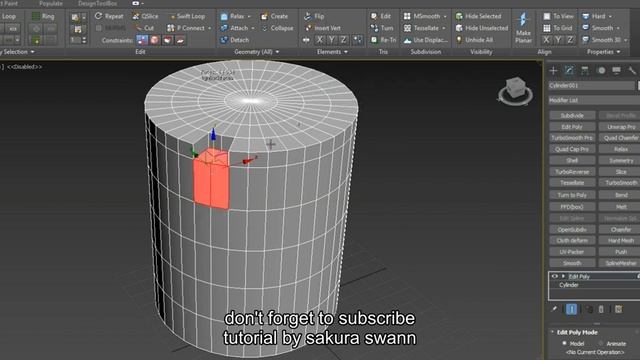Click the Configure Modifier Sets icon
Image resolution: width=640 pixels, height=360 pixels.
tap(619, 309)
